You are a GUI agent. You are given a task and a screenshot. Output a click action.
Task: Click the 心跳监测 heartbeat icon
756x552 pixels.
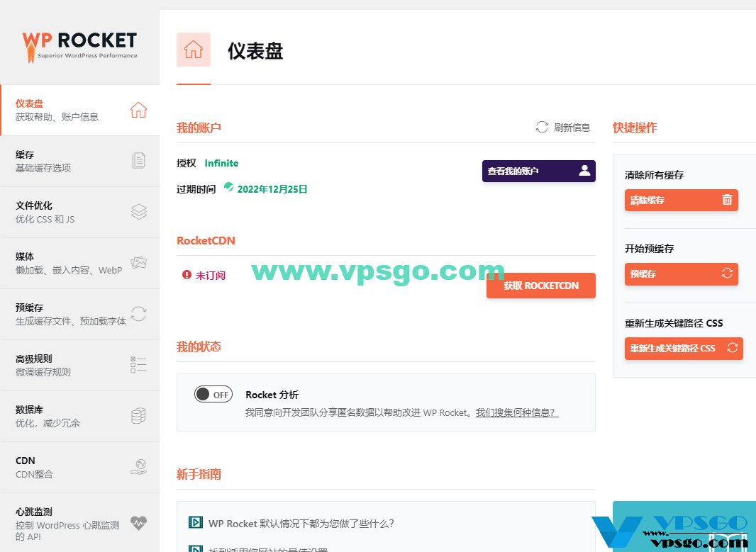point(138,523)
